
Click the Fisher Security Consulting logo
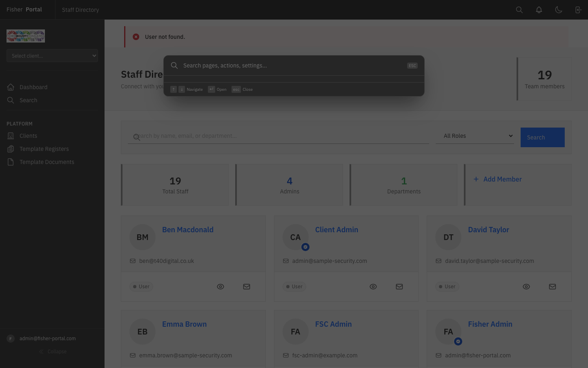[x=26, y=36]
